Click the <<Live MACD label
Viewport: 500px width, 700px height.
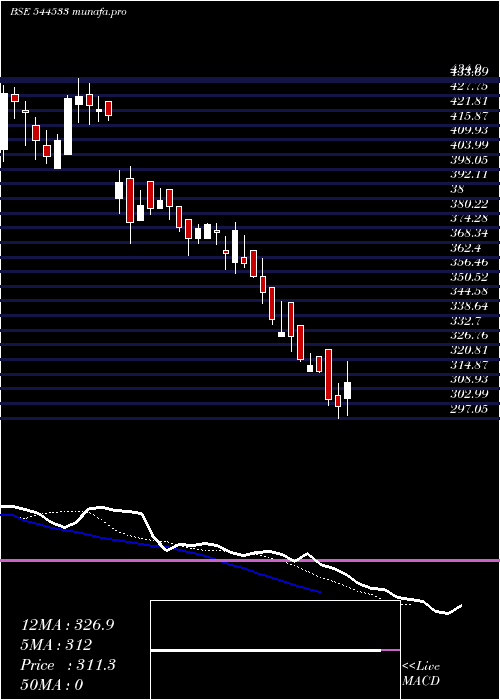pyautogui.click(x=421, y=674)
